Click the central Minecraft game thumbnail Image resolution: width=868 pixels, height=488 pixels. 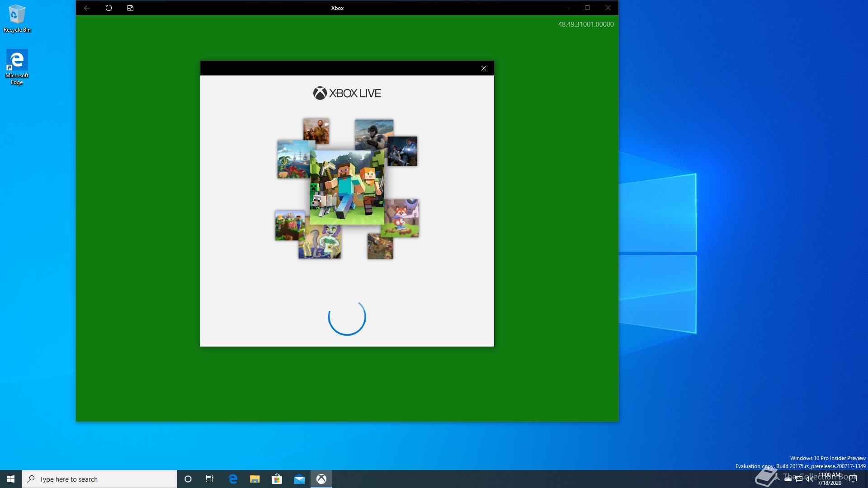[x=347, y=188]
